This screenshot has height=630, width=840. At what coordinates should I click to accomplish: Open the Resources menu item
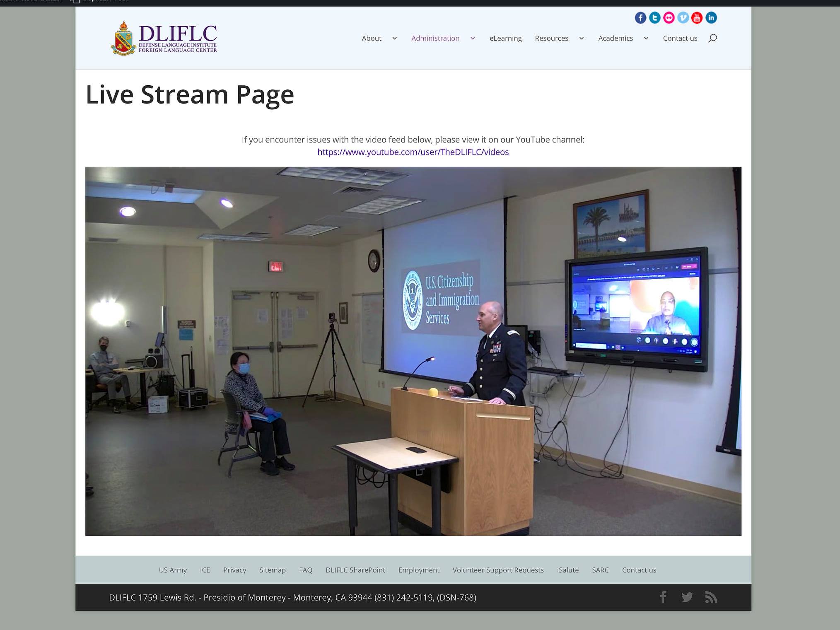pyautogui.click(x=551, y=38)
